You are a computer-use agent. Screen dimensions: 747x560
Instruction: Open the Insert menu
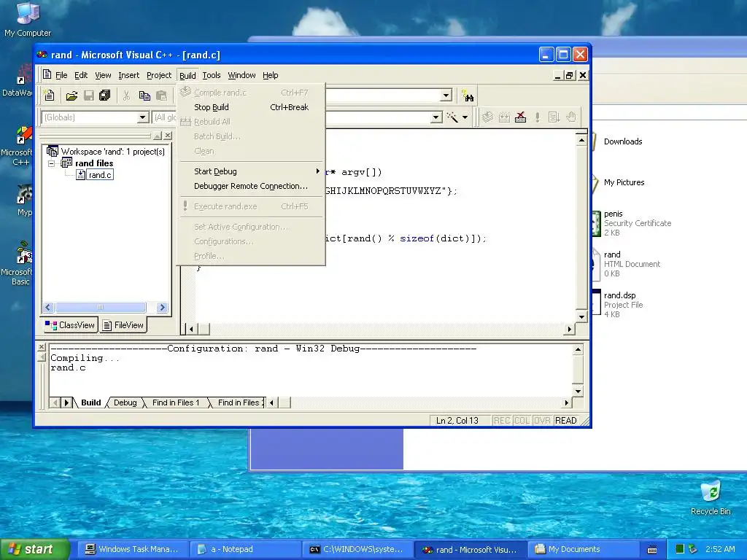[x=128, y=75]
